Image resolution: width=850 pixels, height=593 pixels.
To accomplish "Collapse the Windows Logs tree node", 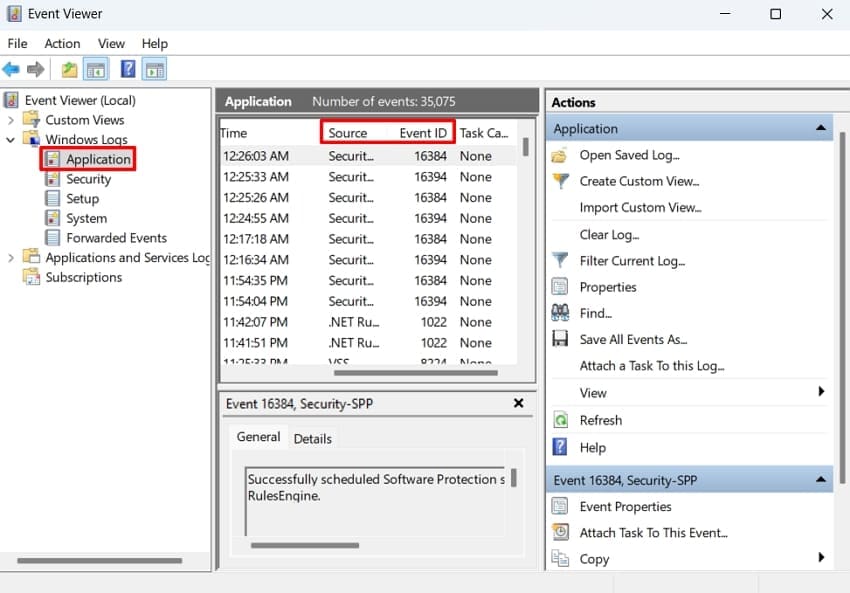I will tap(10, 139).
